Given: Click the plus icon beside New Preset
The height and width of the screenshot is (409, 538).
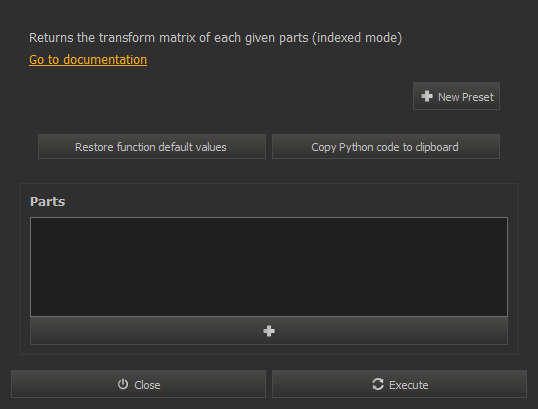Looking at the screenshot, I should coord(427,96).
